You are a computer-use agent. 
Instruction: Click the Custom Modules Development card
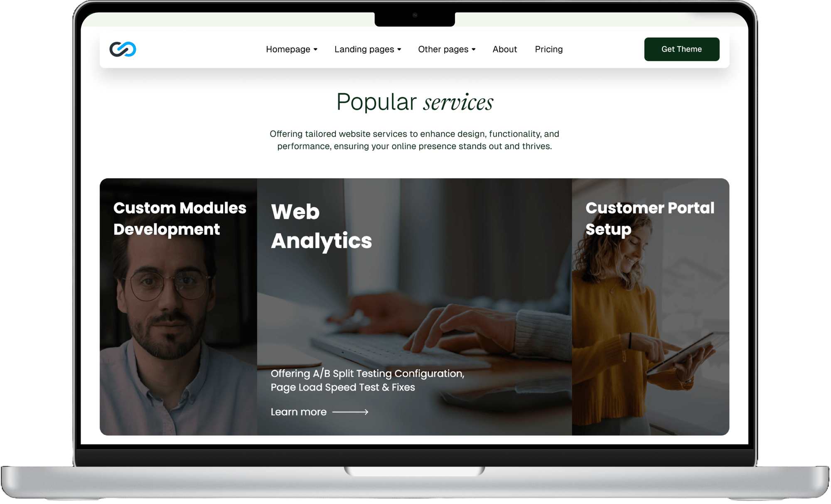[x=179, y=307]
